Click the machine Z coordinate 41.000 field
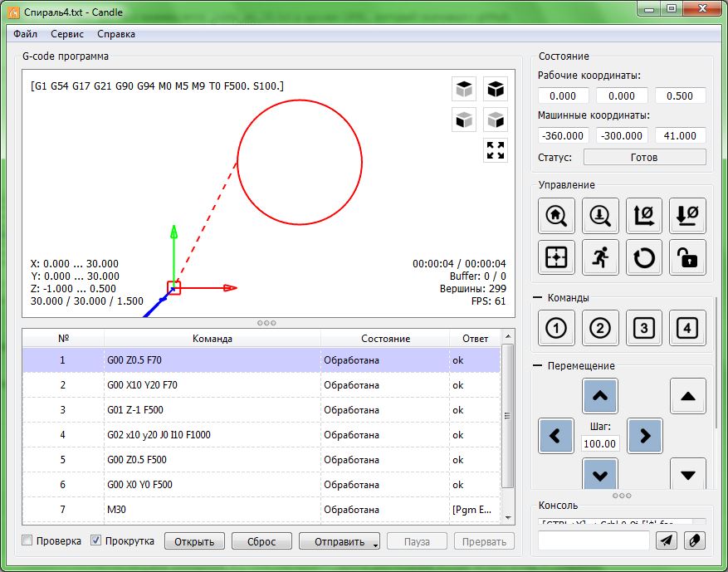The height and width of the screenshot is (572, 728). pos(680,135)
